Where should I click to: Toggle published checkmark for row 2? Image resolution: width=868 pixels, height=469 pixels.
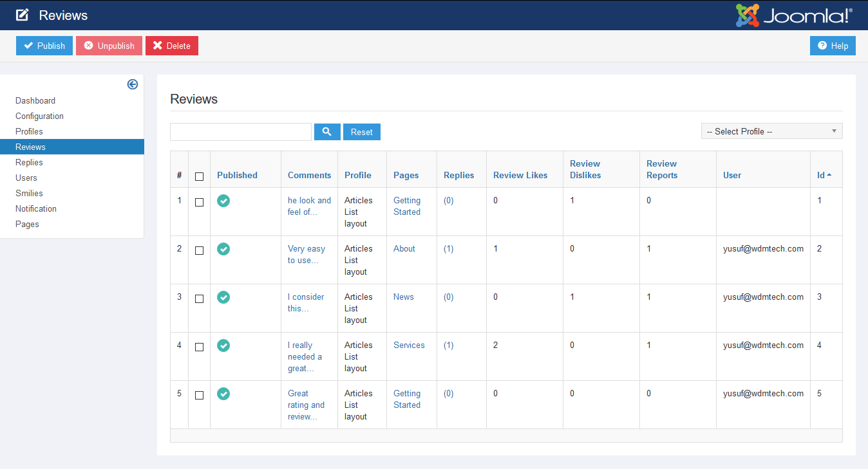click(223, 249)
